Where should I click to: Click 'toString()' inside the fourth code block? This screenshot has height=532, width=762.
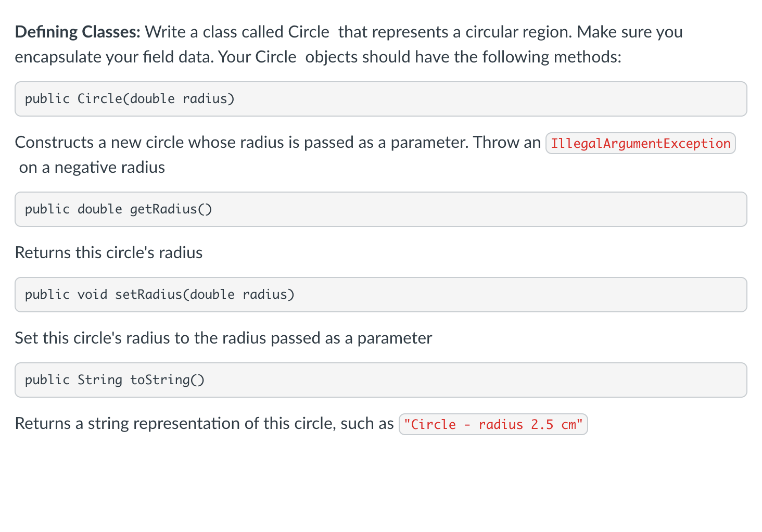(x=167, y=380)
